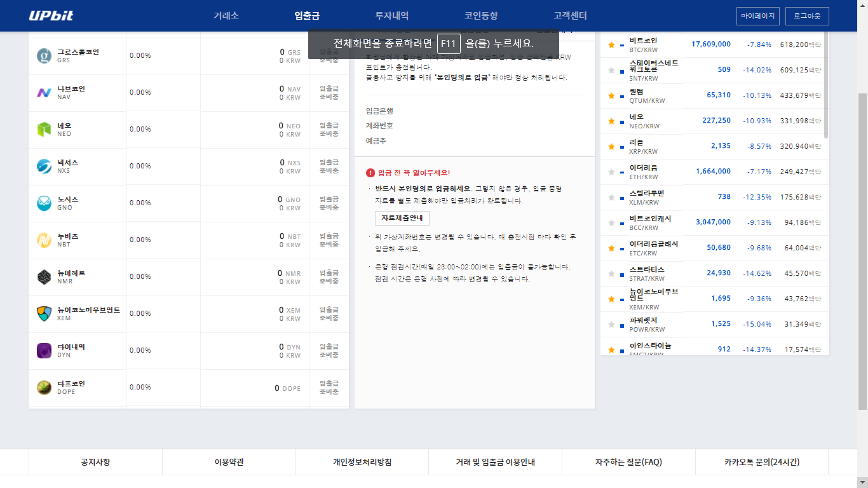Open the 이용약관 footer link
The height and width of the screenshot is (488, 868).
point(229,462)
